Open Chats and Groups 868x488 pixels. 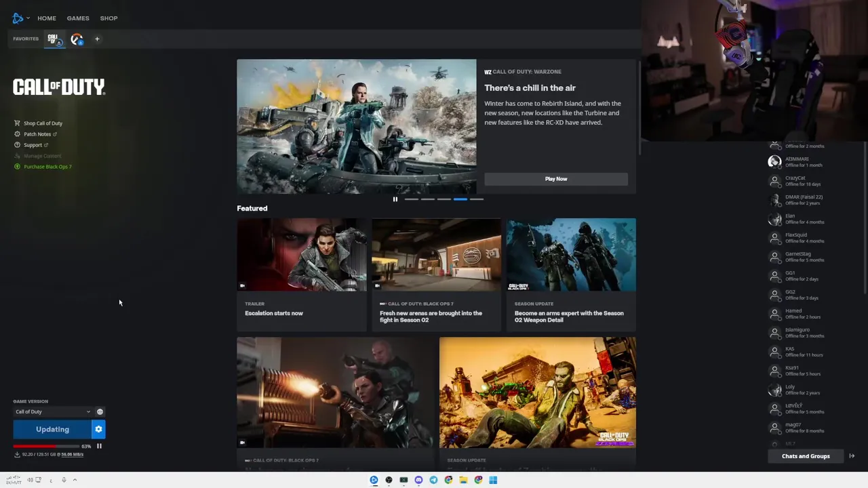tap(806, 456)
